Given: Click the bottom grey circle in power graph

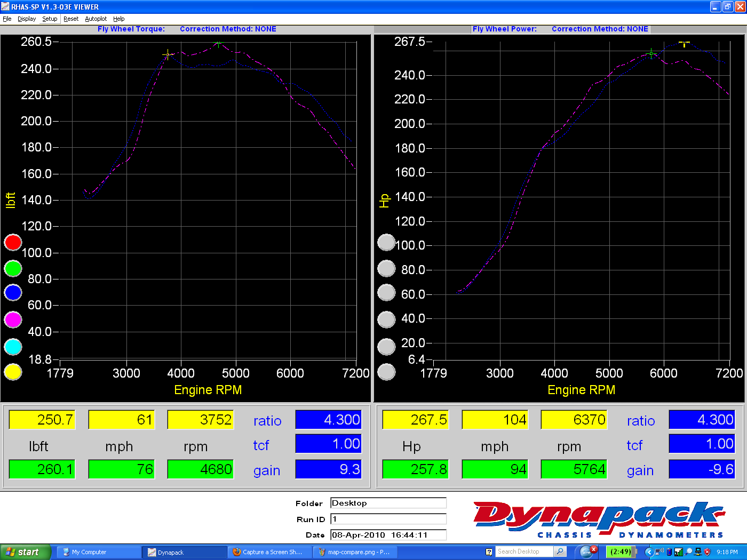Looking at the screenshot, I should point(386,372).
